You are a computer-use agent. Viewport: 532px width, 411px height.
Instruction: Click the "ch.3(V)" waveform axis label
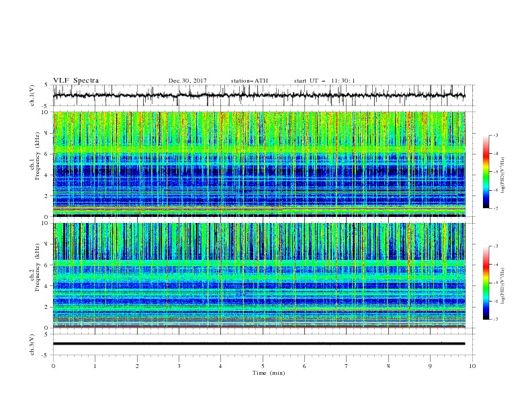click(32, 345)
